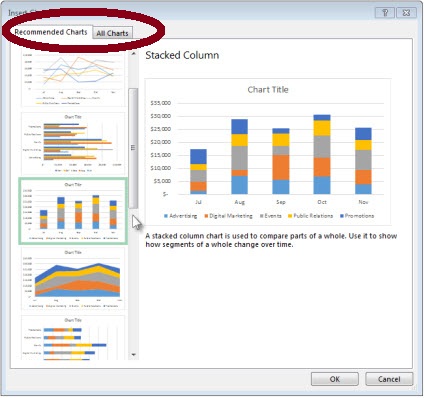
Task: Click the scroll up arrow of chart list
Action: coord(134,54)
